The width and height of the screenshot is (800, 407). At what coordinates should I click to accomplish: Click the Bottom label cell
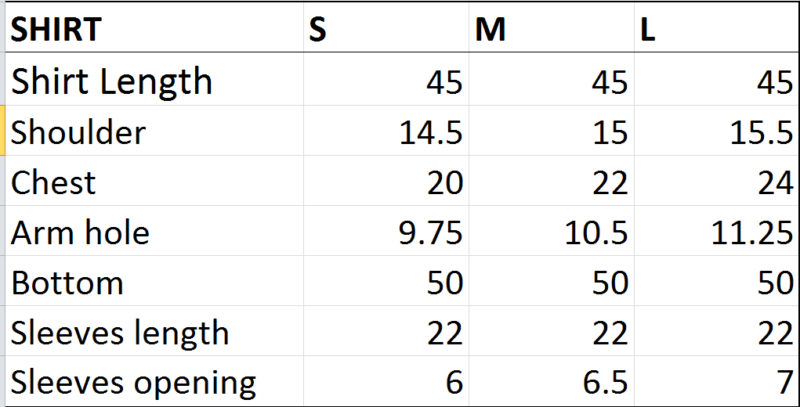[154, 281]
